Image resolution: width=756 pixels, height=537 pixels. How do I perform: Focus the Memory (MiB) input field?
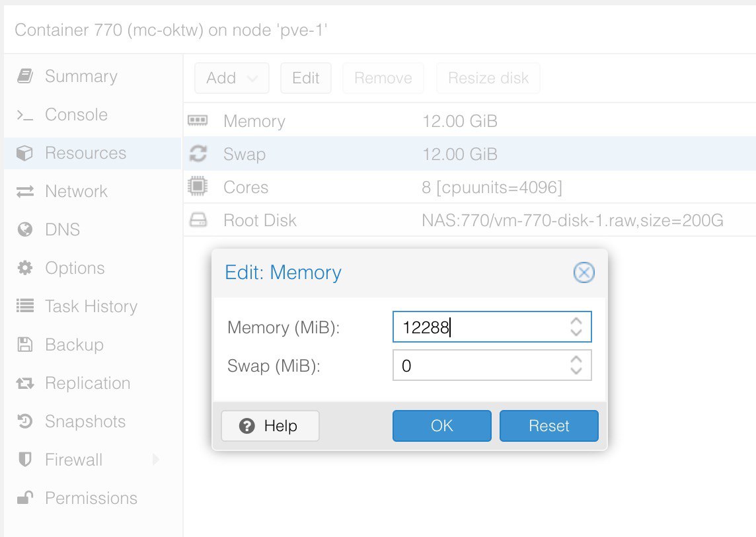tap(492, 327)
